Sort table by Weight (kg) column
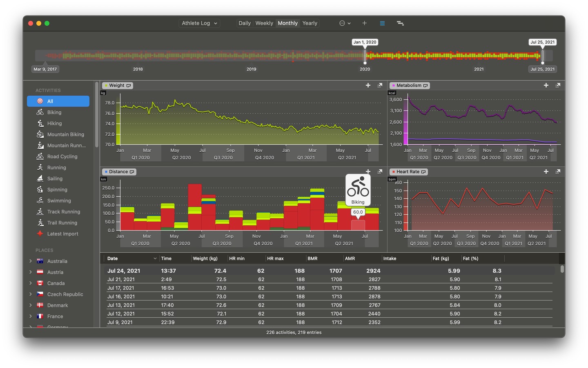This screenshot has width=588, height=368. tap(209, 258)
